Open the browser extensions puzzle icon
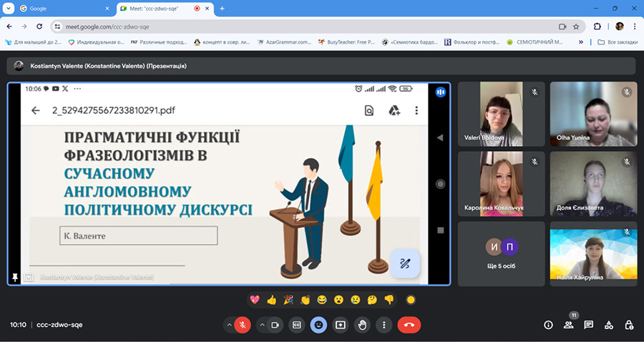The image size is (644, 342). (x=597, y=26)
